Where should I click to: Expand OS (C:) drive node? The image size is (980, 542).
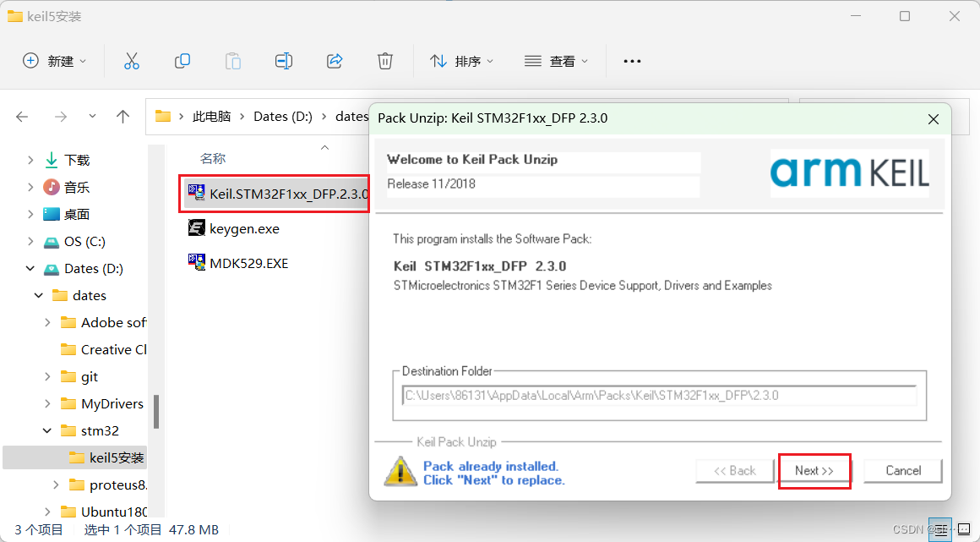(x=30, y=242)
